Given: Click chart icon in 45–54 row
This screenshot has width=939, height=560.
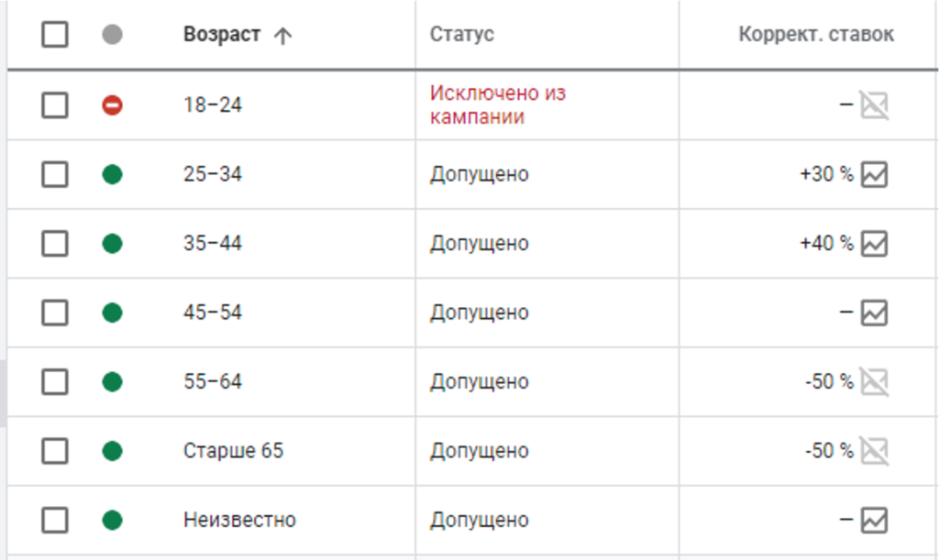Looking at the screenshot, I should (x=875, y=313).
